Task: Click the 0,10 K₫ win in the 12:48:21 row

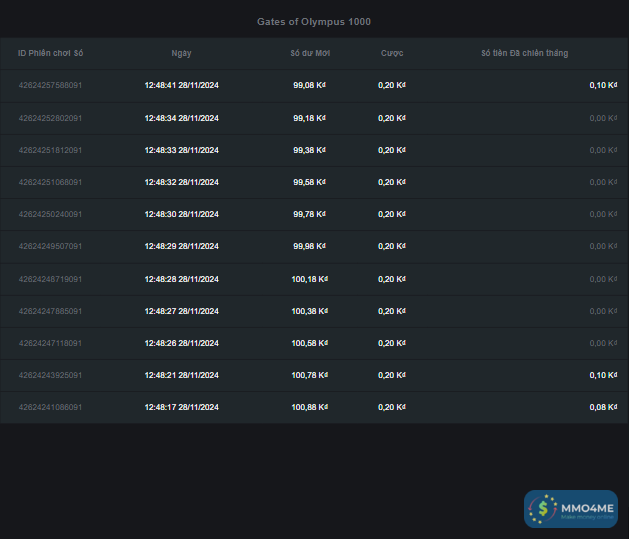Action: click(x=603, y=375)
